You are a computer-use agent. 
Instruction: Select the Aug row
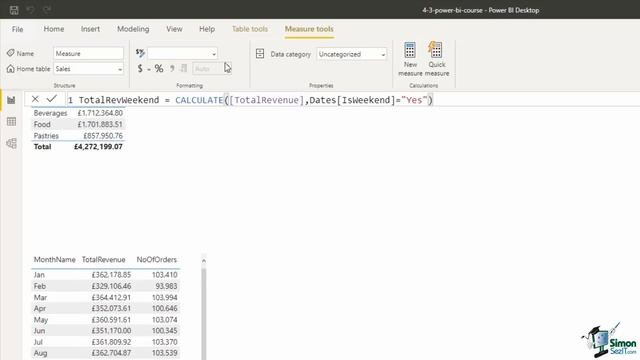coord(105,353)
